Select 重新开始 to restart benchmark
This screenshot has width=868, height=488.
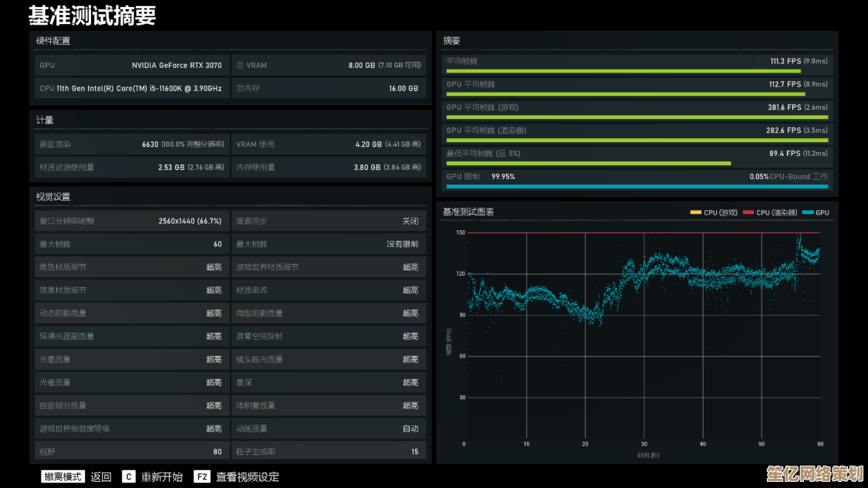tap(162, 477)
